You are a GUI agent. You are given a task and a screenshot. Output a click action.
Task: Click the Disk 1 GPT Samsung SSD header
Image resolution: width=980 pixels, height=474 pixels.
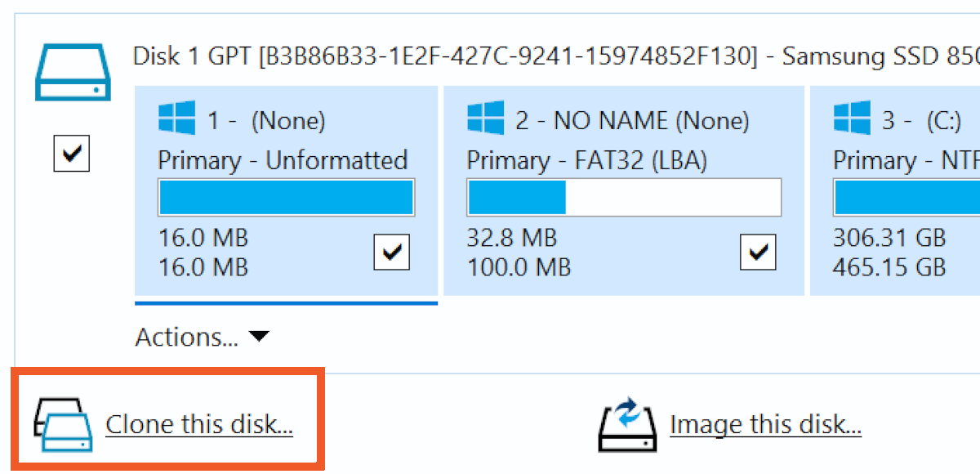(555, 56)
